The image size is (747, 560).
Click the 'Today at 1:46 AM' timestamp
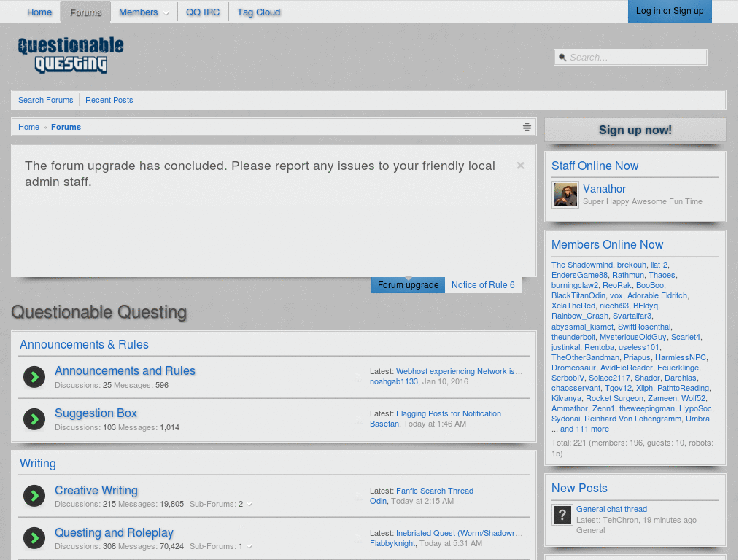pyautogui.click(x=435, y=424)
